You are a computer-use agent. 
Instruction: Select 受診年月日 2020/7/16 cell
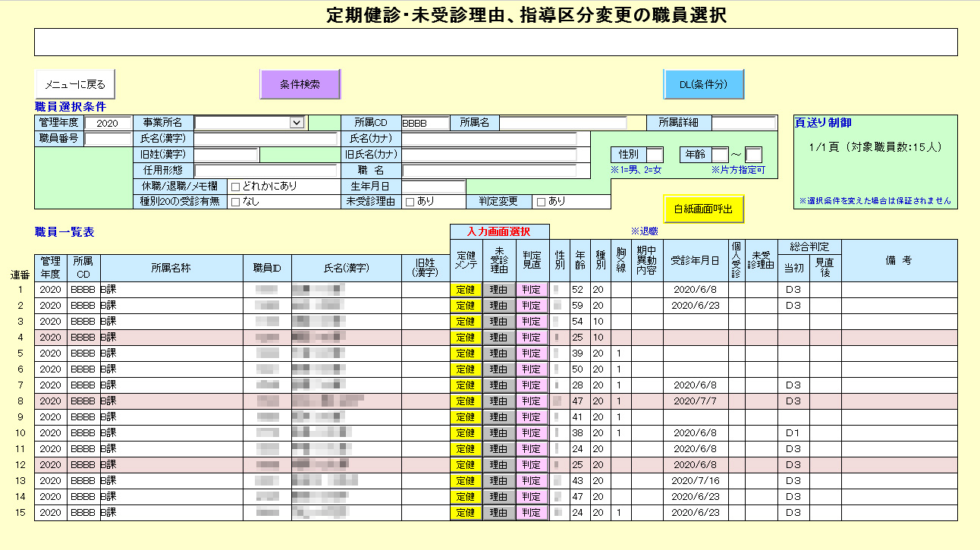[696, 481]
